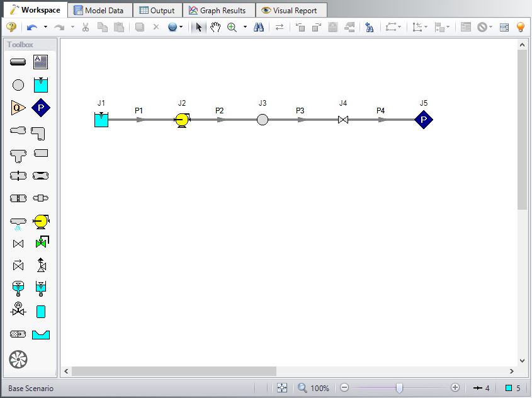Activate the pan hand tool
The height and width of the screenshot is (398, 532).
click(x=215, y=27)
